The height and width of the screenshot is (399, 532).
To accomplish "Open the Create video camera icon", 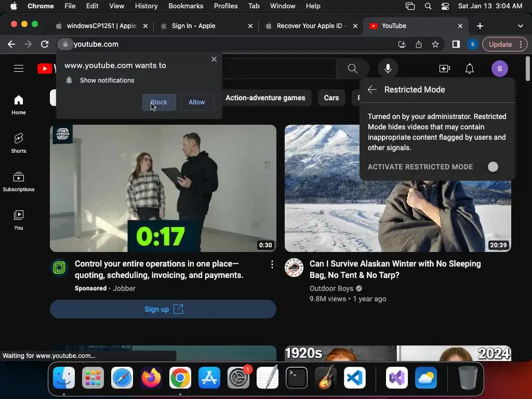I will point(445,69).
